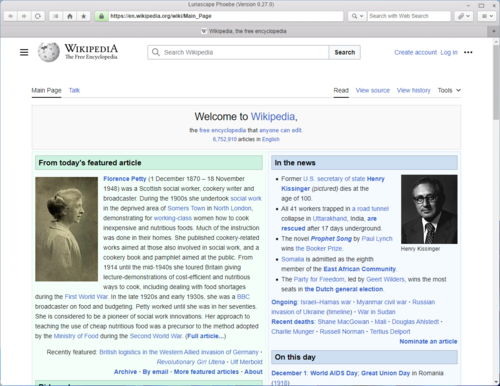Click the English language link
This screenshot has width=500, height=386.
pos(271,139)
